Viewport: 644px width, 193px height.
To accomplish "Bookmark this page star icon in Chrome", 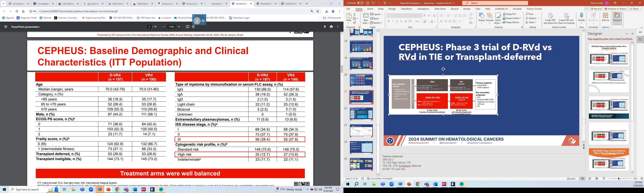I will pos(318,11).
